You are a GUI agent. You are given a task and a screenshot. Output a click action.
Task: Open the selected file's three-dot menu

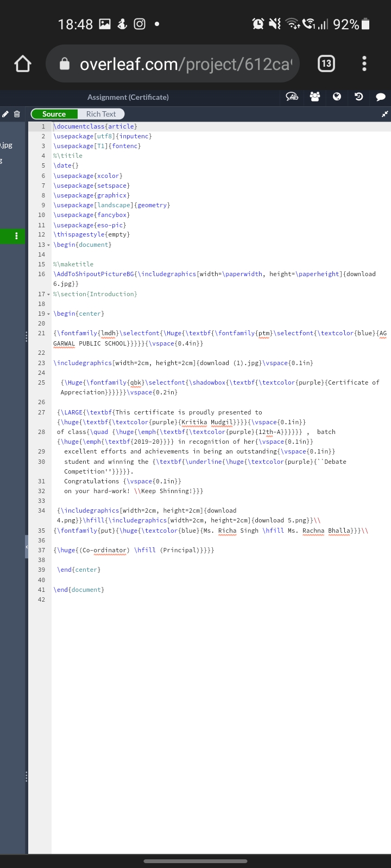[16, 236]
